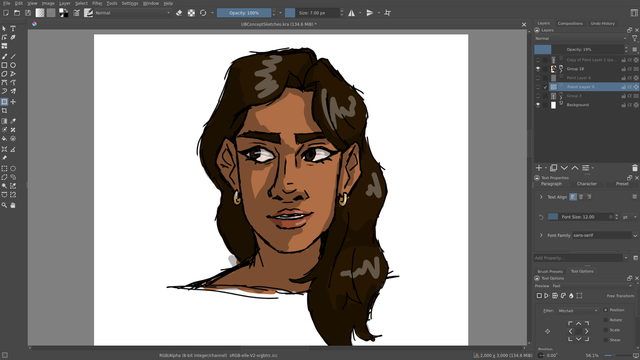This screenshot has height=360, width=640.
Task: Adjust the zoom slider in status bar
Action: (x=618, y=356)
